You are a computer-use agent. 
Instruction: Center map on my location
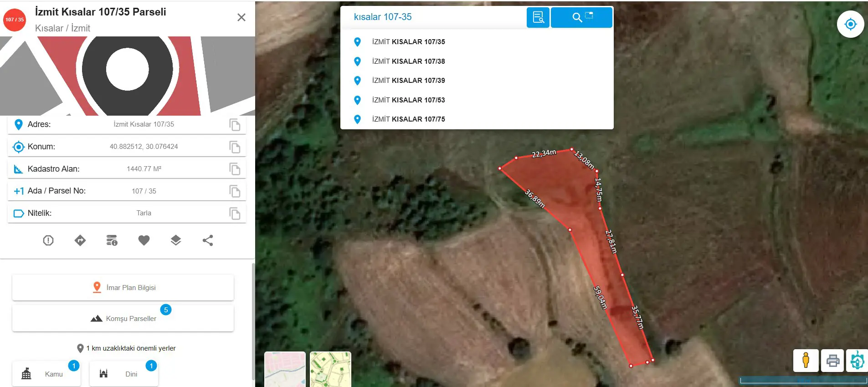[x=850, y=24]
